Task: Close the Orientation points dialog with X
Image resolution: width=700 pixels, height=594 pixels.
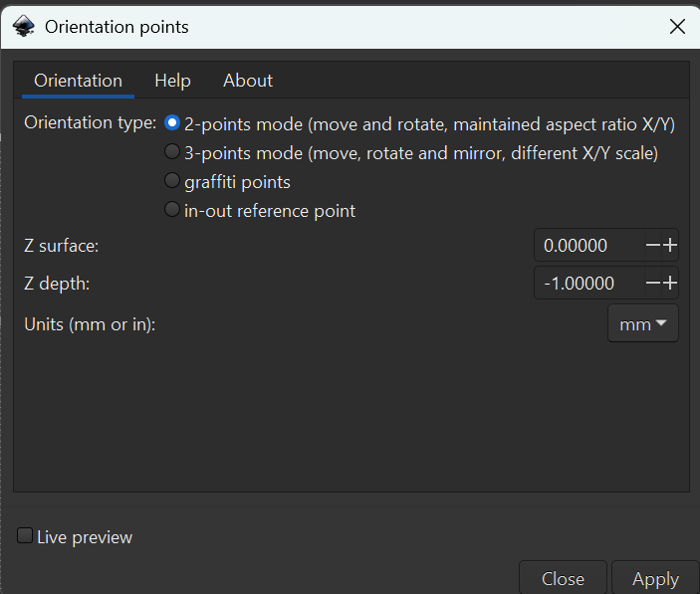Action: [677, 27]
